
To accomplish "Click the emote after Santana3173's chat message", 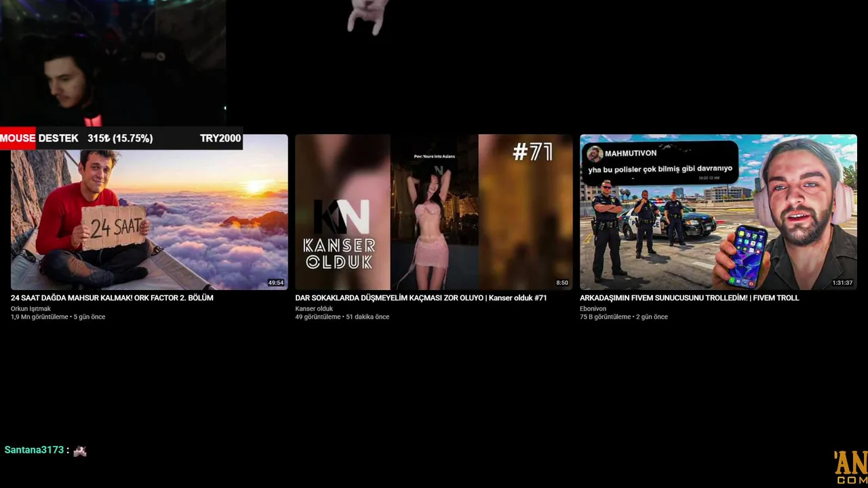I will tap(80, 451).
